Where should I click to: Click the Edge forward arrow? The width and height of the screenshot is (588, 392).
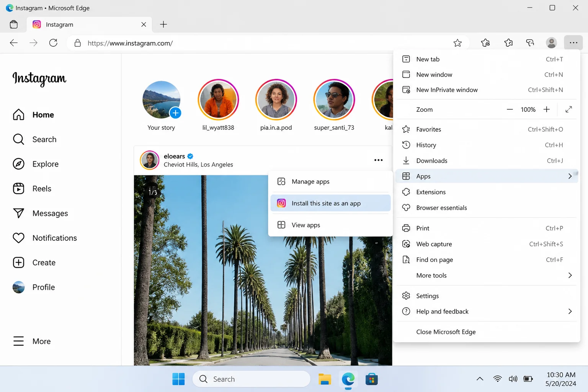coord(34,43)
